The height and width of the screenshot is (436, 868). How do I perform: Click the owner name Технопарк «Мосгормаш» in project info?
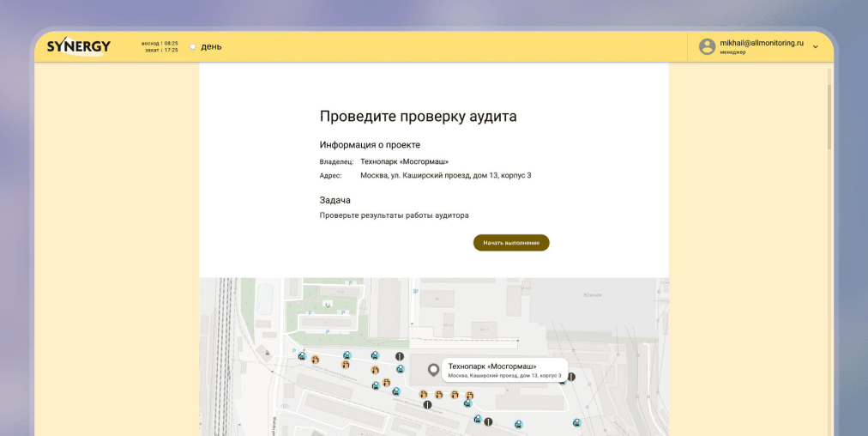pos(404,161)
